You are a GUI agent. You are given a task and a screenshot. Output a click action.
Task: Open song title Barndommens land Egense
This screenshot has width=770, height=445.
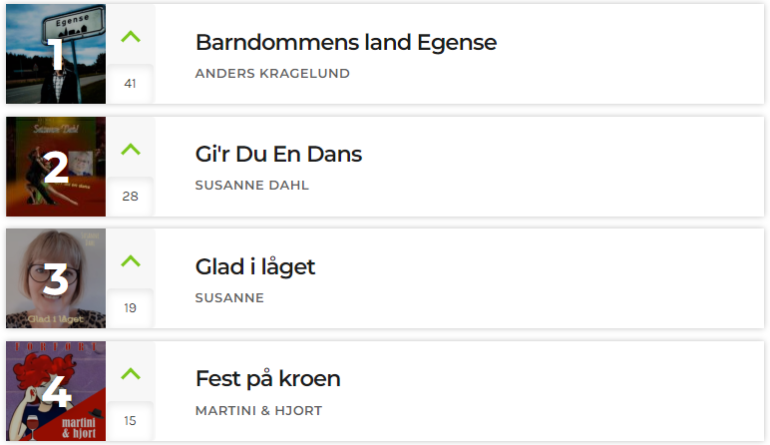click(346, 42)
